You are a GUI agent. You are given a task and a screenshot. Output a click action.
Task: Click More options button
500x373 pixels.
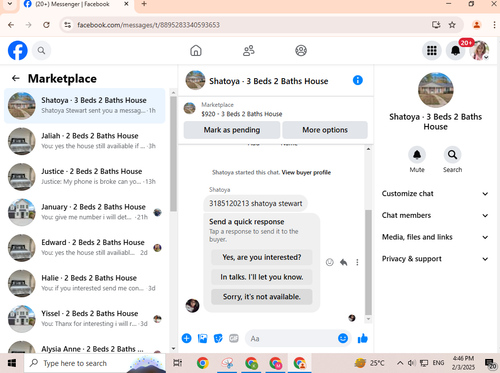pyautogui.click(x=325, y=130)
